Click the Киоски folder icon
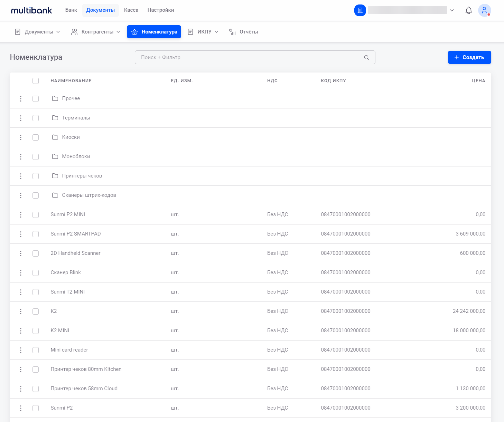504x422 pixels. click(x=55, y=137)
